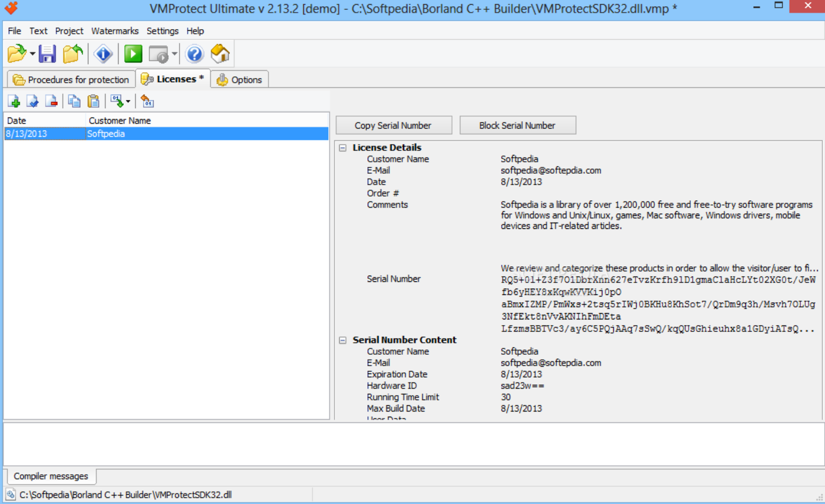
Task: Click the blue info diamond icon
Action: tap(103, 54)
